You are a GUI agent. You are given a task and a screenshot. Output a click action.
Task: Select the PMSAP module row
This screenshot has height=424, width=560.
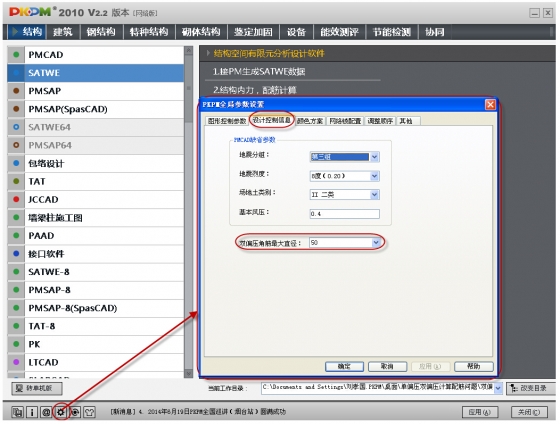[x=96, y=91]
